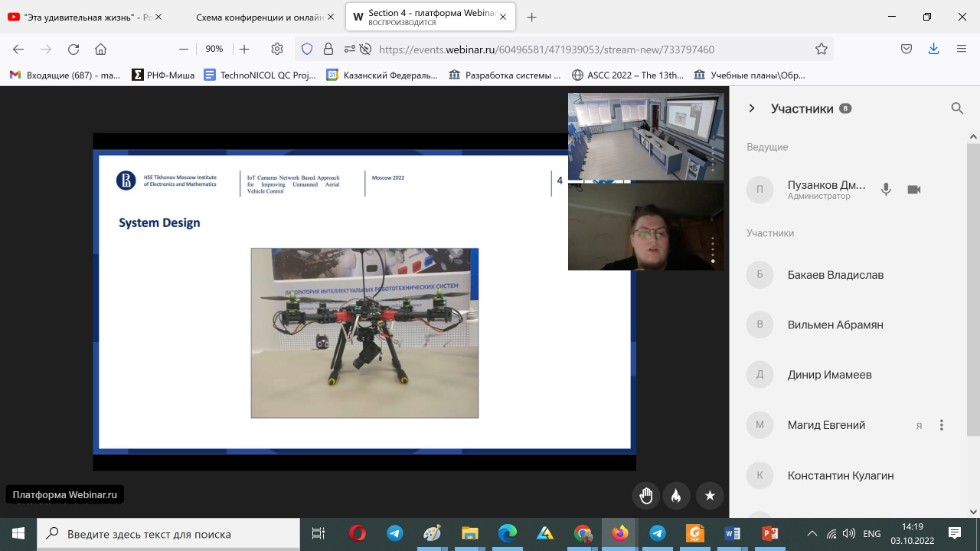Open PowerPoint from the taskbar
This screenshot has height=551, width=980.
coord(770,533)
